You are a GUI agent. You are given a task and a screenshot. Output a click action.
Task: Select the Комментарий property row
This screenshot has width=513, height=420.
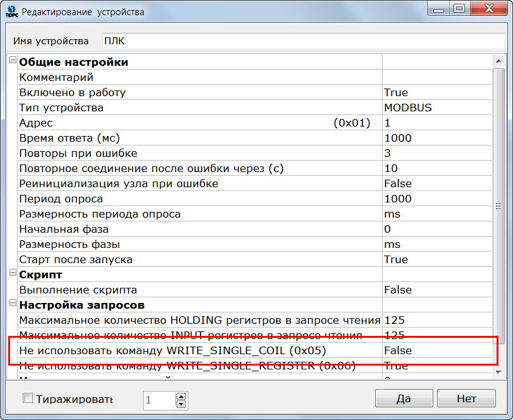[x=190, y=77]
